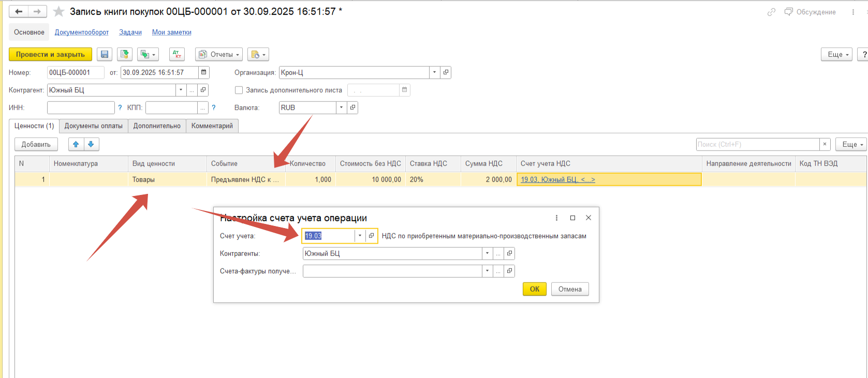Click the copy link chain icon
868x378 pixels.
point(771,12)
